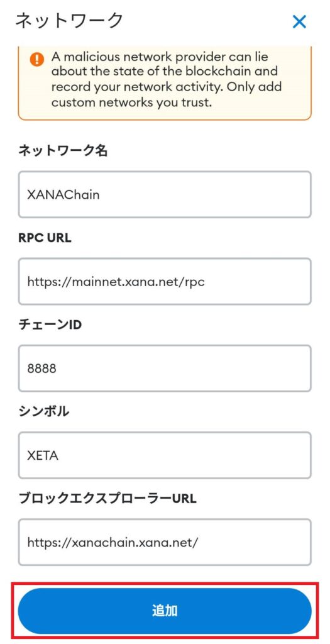Screen dimensions: 330x644
Task: Focus the block explorer URL input field
Action: [165, 542]
